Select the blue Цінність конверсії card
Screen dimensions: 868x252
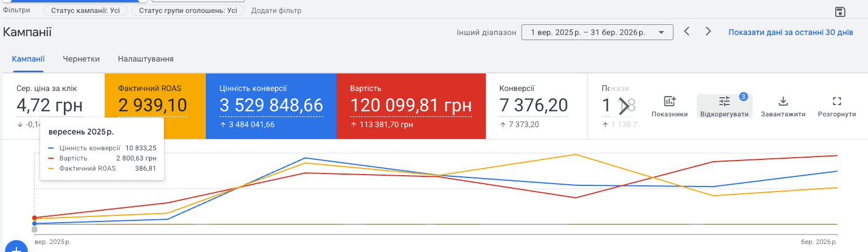[271, 106]
